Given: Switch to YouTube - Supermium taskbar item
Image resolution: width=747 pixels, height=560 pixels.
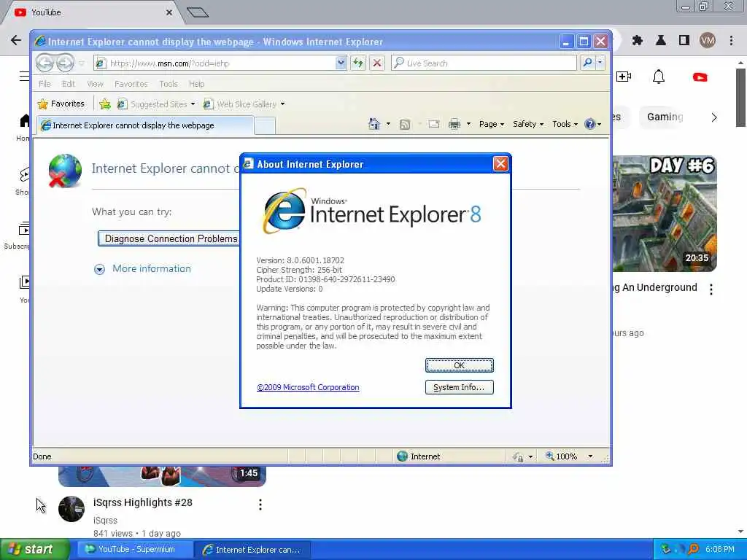Looking at the screenshot, I should tap(135, 550).
